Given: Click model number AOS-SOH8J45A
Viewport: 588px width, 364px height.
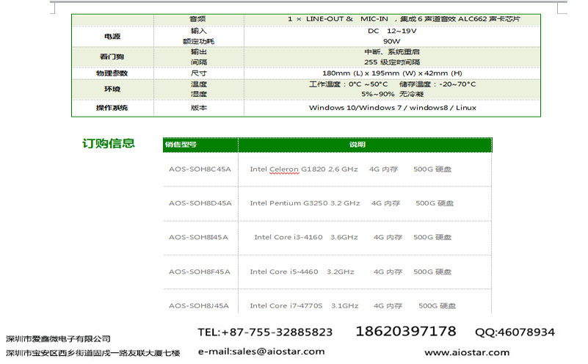Looking at the screenshot, I should coord(199,306).
